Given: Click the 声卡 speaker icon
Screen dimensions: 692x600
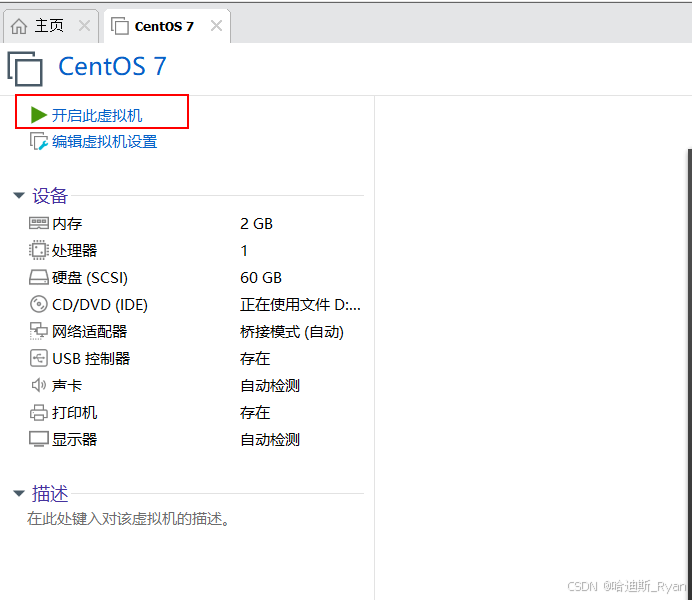Looking at the screenshot, I should pos(39,385).
